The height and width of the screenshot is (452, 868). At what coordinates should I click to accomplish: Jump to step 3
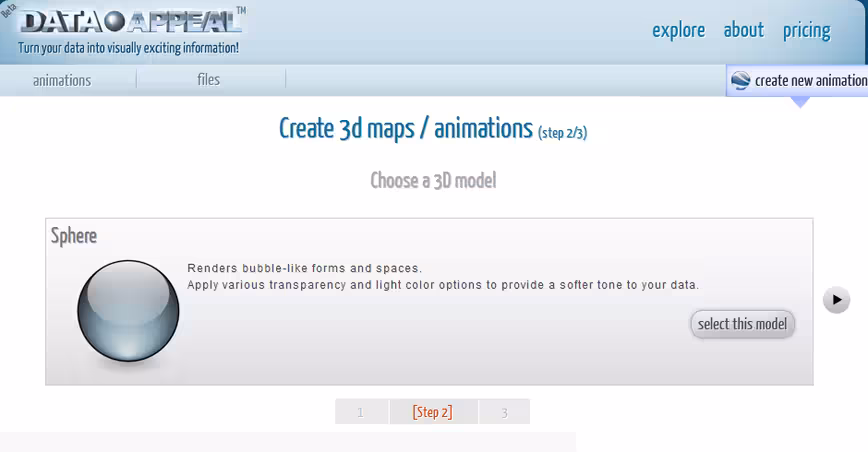504,412
